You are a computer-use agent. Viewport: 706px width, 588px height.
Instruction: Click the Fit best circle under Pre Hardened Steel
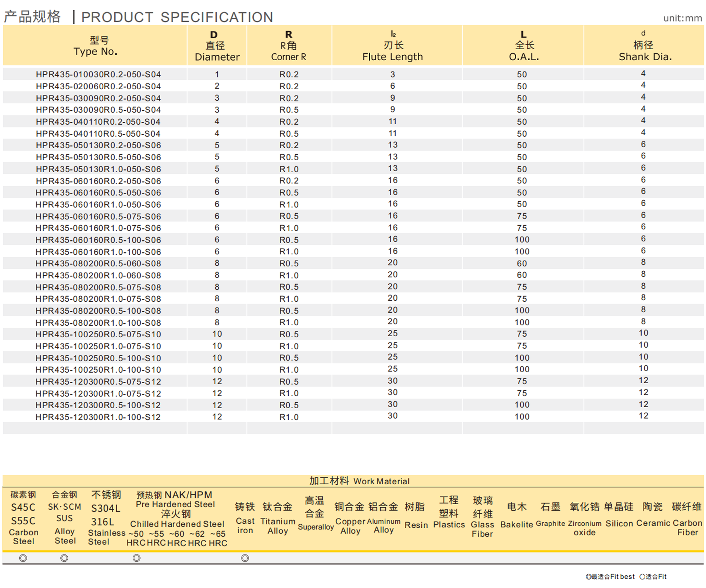point(136,558)
